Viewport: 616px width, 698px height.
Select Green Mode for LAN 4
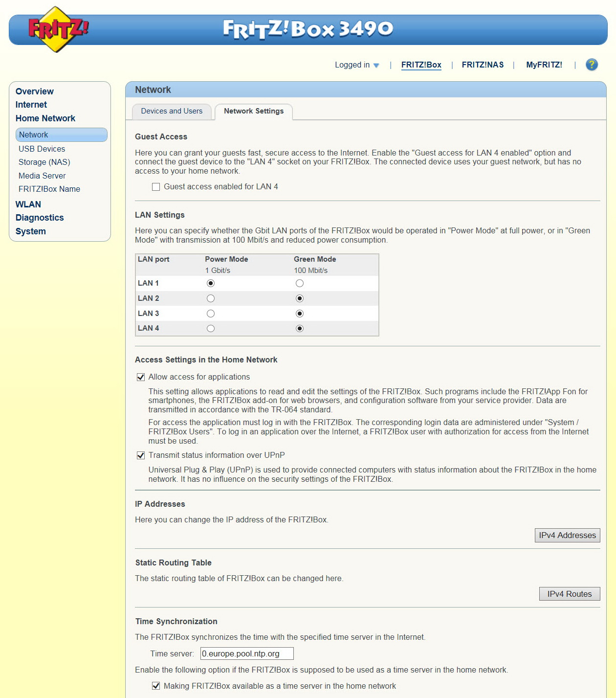point(300,328)
